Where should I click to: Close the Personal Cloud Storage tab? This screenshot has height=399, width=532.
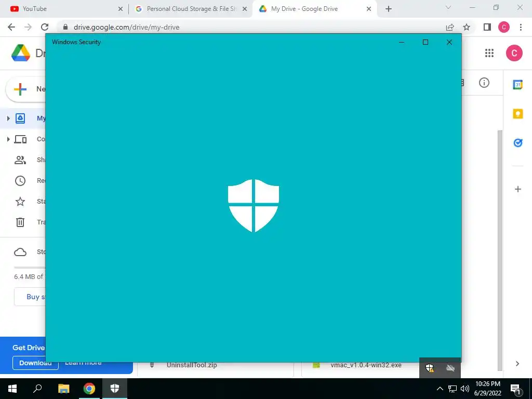tap(245, 9)
